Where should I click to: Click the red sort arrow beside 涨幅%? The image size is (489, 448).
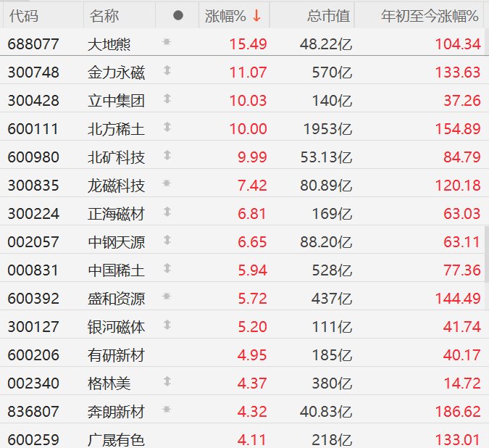[x=256, y=16]
